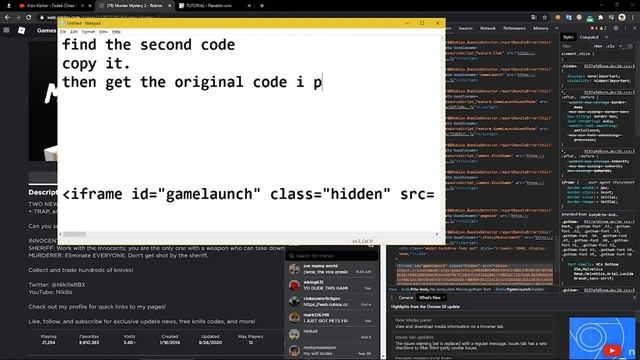Toggle the .cls class editor button
The width and height of the screenshot is (640, 360).
610,46
